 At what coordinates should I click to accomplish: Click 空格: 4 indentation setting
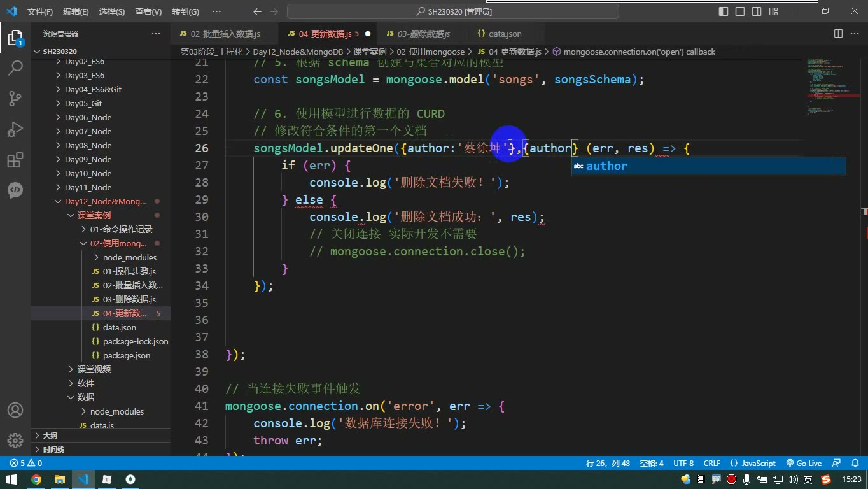click(x=652, y=464)
